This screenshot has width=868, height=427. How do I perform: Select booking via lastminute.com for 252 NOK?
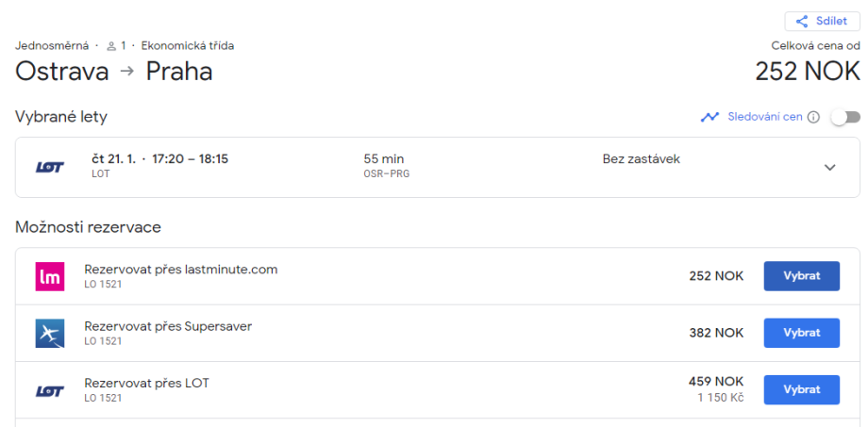click(x=801, y=276)
